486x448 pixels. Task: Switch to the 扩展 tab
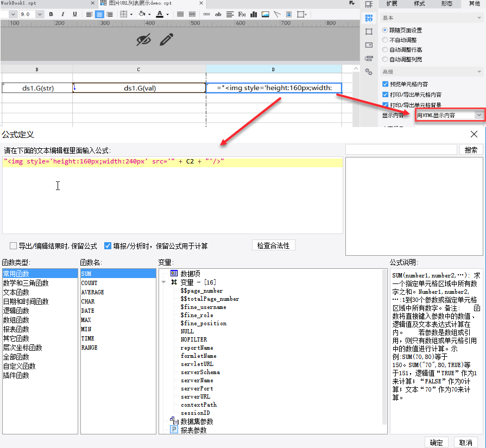coord(392,4)
